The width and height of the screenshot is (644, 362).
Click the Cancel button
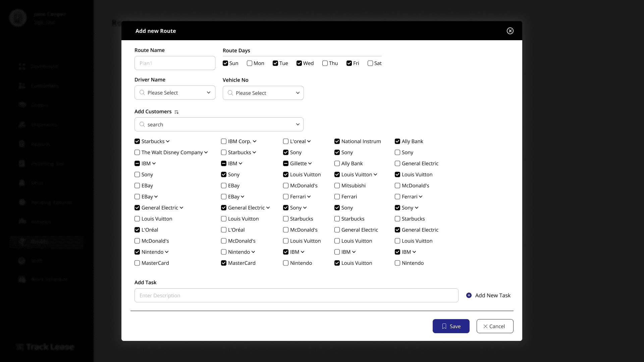point(495,326)
